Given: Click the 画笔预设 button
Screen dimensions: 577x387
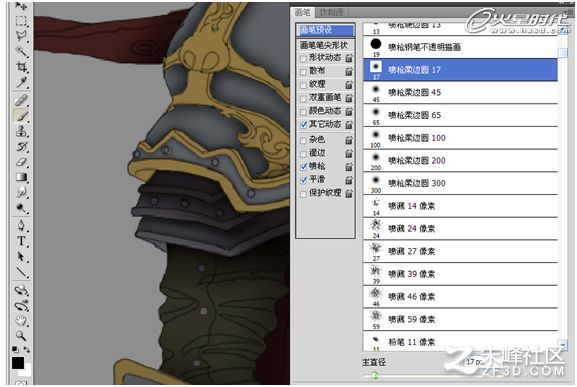Looking at the screenshot, I should point(325,30).
